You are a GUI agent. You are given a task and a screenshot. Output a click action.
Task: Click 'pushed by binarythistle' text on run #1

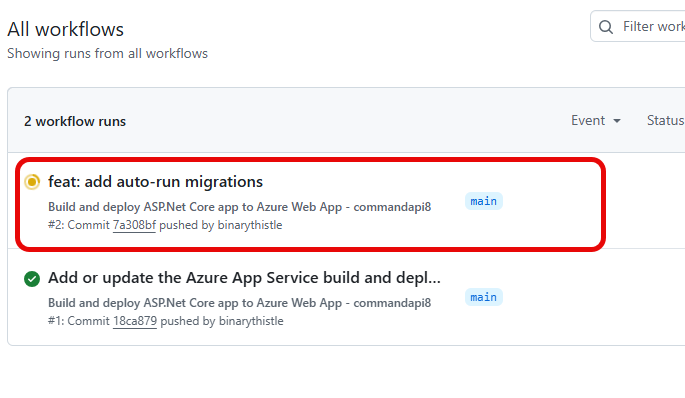222,321
